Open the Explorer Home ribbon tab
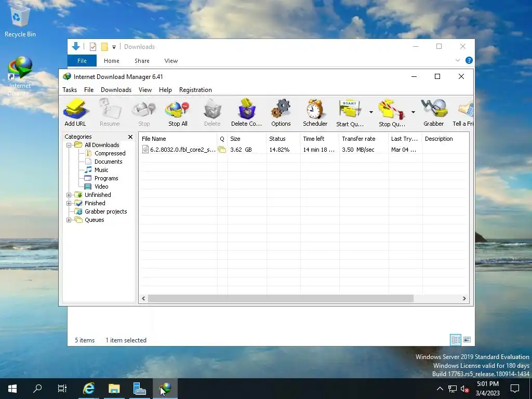The image size is (532, 399). pyautogui.click(x=112, y=61)
